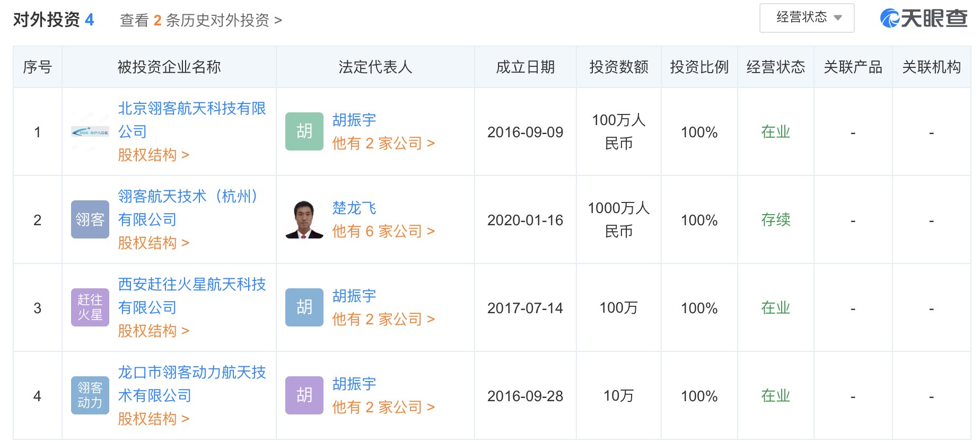Click the purple 胡 avatar in row 4
This screenshot has width=980, height=442.
304,395
